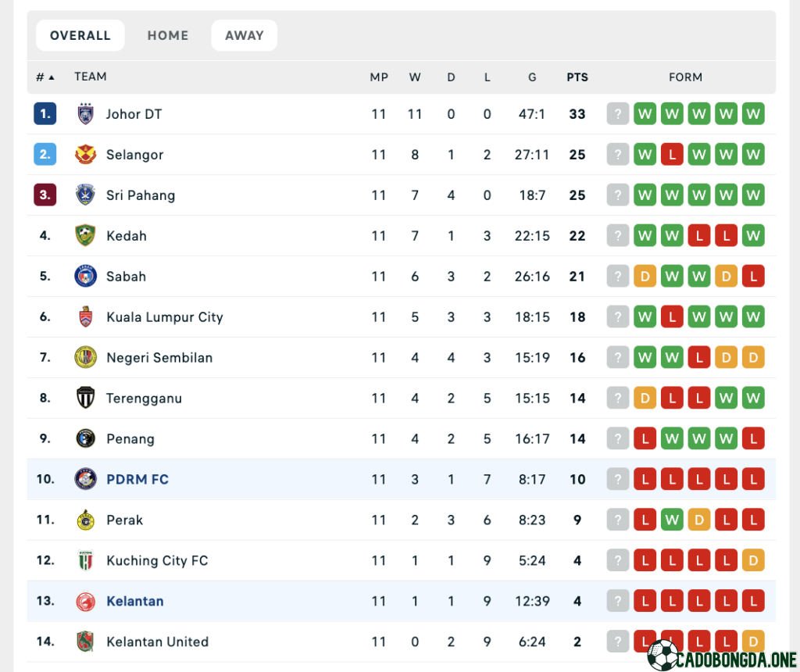Click Selangor's red L form badge

point(672,154)
